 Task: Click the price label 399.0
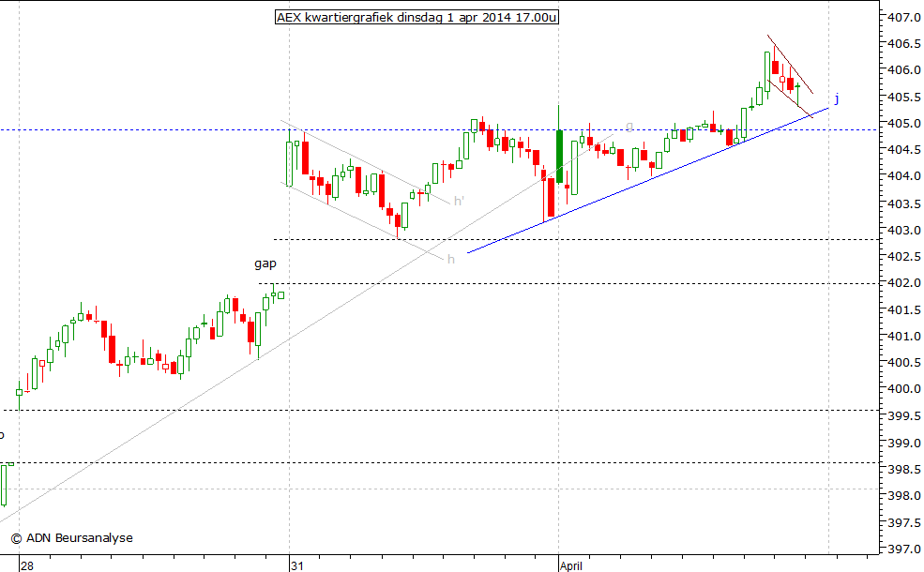pos(904,443)
